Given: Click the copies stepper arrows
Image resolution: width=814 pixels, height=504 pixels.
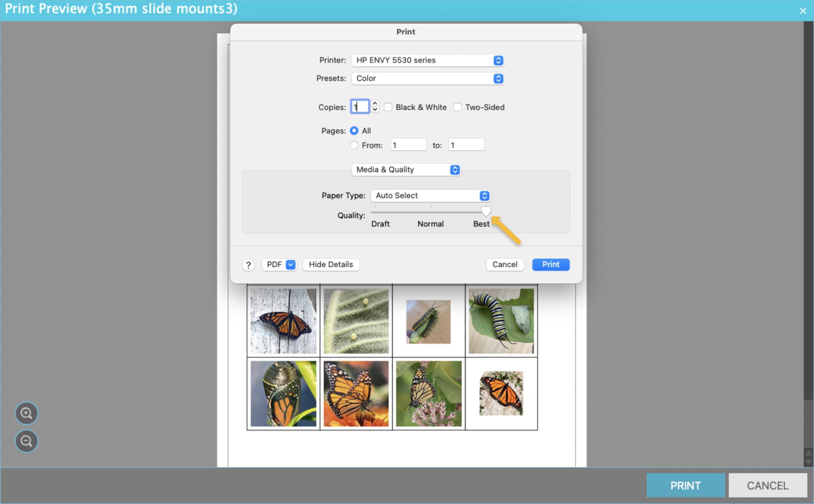Looking at the screenshot, I should [375, 106].
